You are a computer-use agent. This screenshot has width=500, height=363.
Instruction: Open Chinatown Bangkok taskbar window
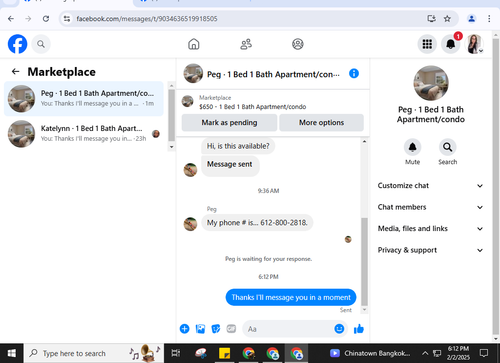tap(370, 353)
